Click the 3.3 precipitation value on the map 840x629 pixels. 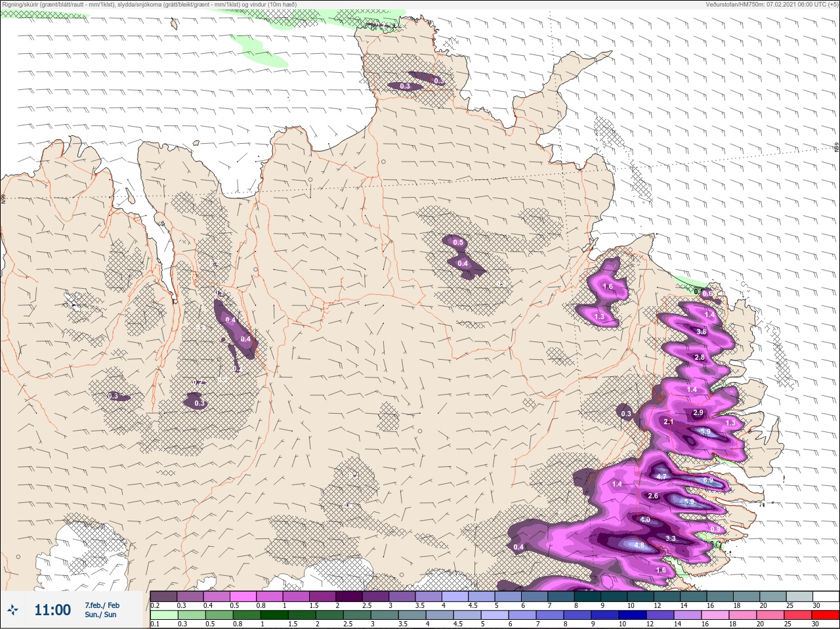coord(671,539)
